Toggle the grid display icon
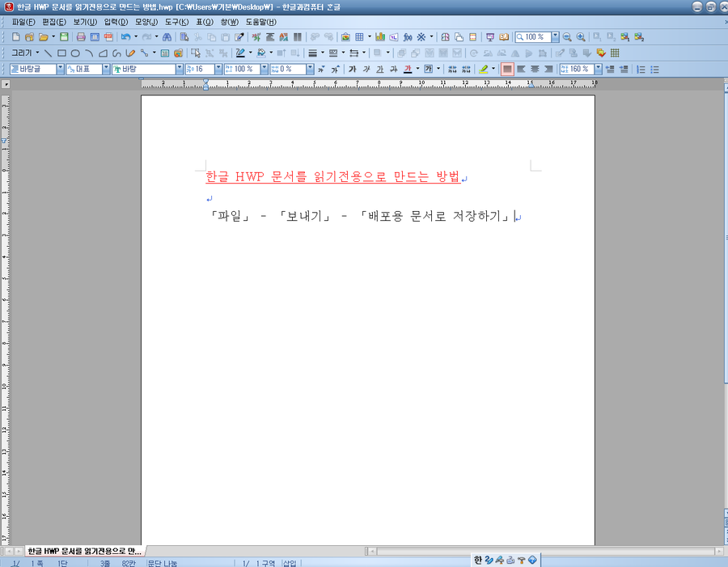Viewport: 728px width, 567px height. point(615,53)
